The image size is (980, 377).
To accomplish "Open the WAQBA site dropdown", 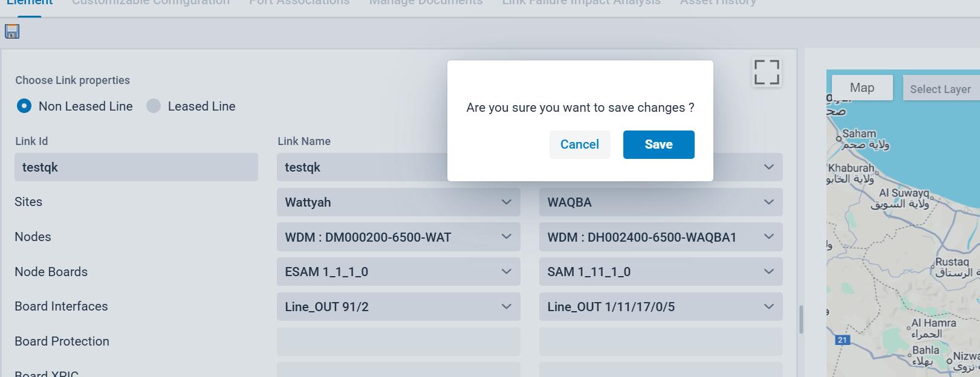I will [660, 202].
